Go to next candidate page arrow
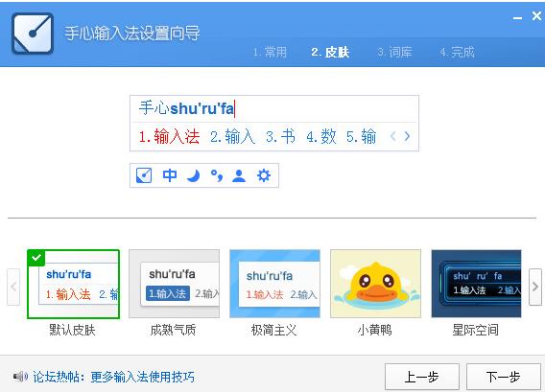545x392 pixels. click(x=407, y=136)
